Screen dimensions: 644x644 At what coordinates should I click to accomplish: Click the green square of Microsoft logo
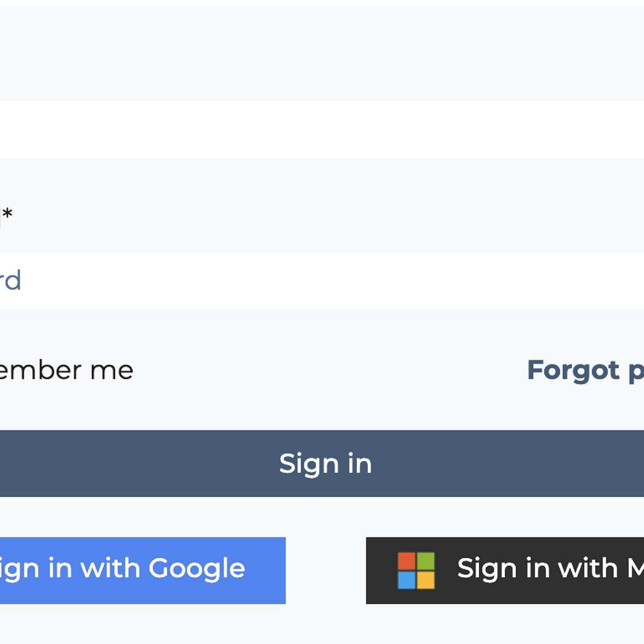[x=425, y=561]
